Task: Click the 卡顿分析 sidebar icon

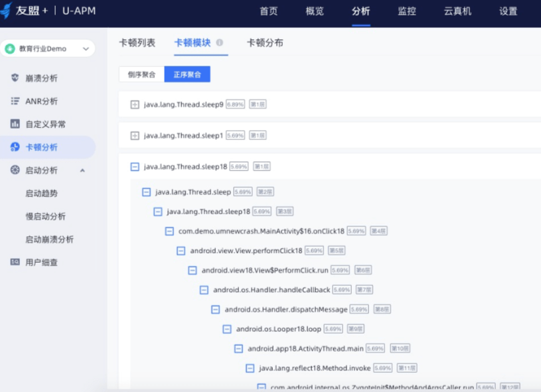Action: tap(15, 147)
